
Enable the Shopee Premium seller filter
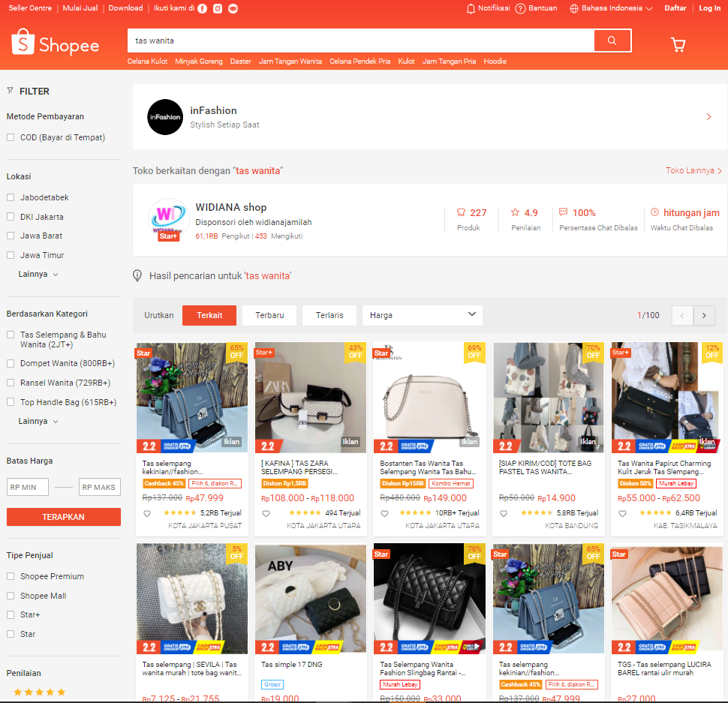pos(11,576)
